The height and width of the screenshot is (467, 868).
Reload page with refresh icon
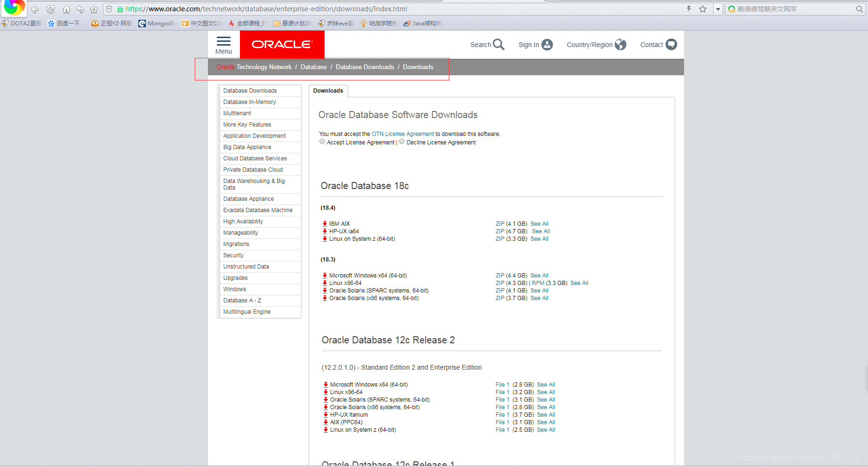51,9
